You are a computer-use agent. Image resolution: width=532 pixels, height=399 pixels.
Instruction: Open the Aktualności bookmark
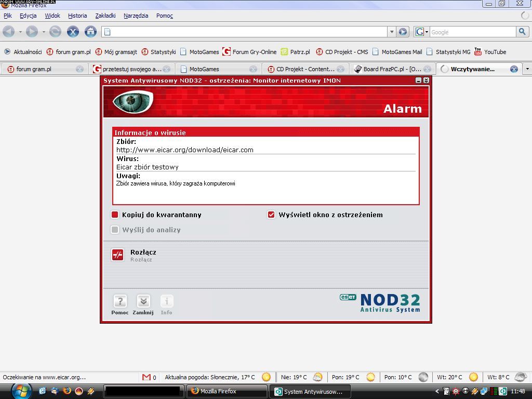(x=23, y=52)
